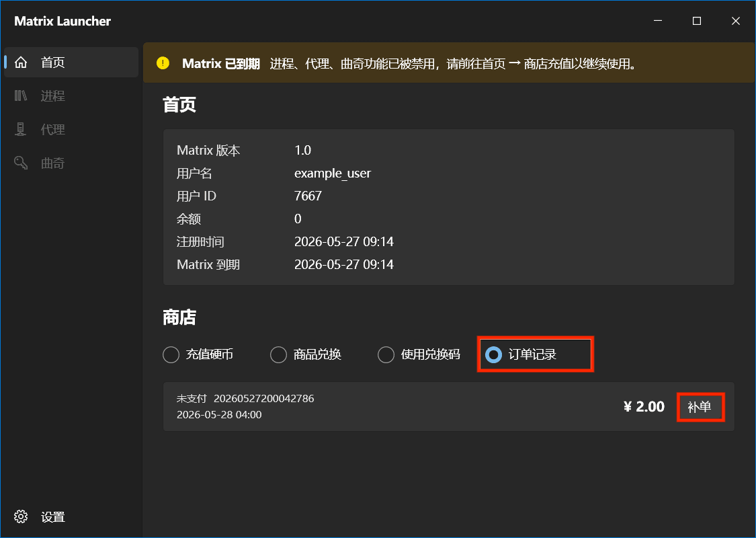Click the 补单 button on the order
Image resolution: width=756 pixels, height=538 pixels.
pos(700,407)
